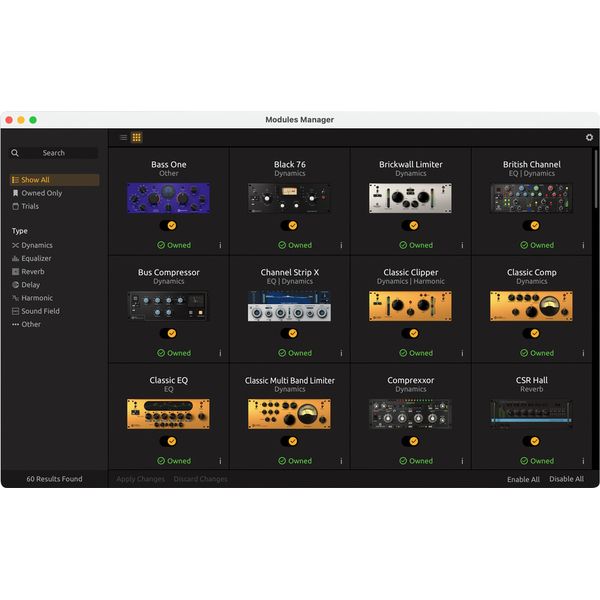This screenshot has width=600, height=600.
Task: Open info for Comprexxor
Action: click(x=462, y=461)
